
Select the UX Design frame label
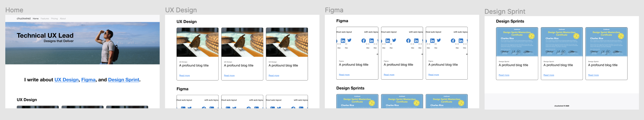click(x=181, y=10)
